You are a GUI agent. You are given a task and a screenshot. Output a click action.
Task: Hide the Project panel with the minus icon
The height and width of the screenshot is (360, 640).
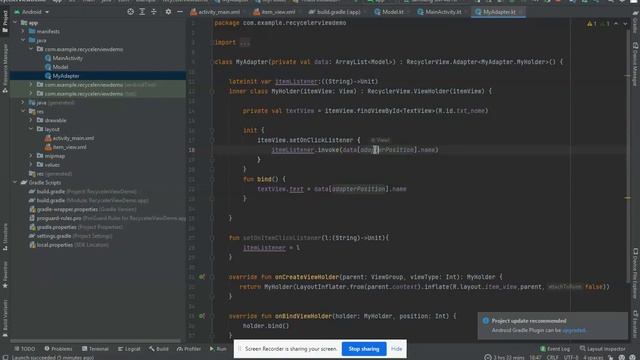point(180,12)
